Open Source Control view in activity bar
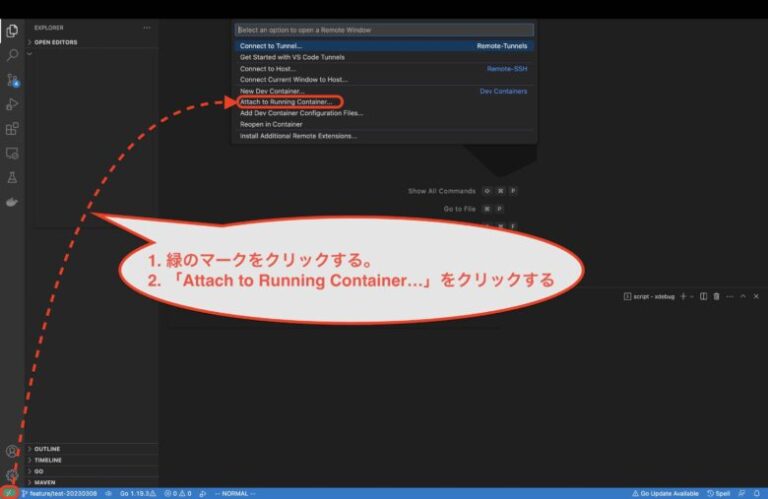This screenshot has height=499, width=768. click(12, 80)
